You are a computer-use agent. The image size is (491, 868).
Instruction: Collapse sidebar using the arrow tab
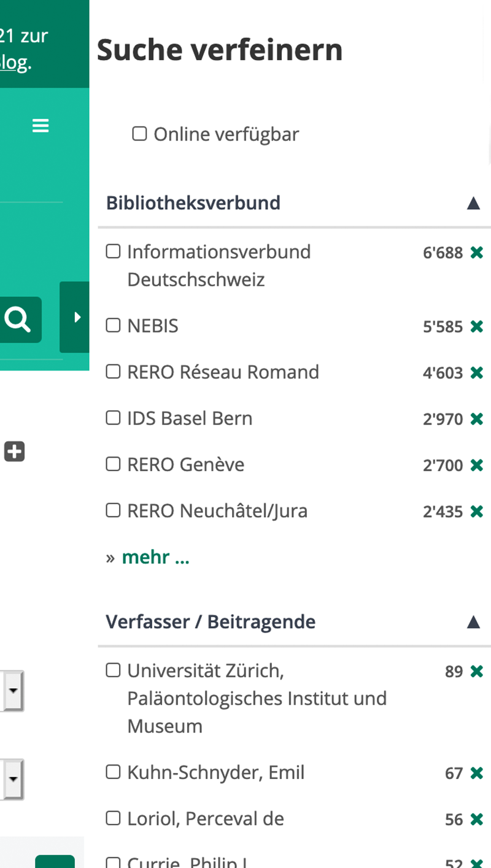[75, 317]
